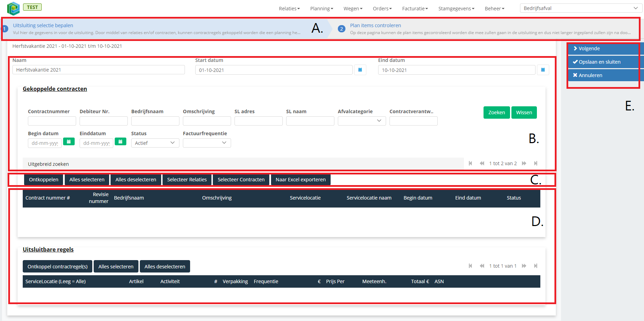The image size is (644, 321).
Task: Go to last page of contracts pager
Action: pos(536,163)
